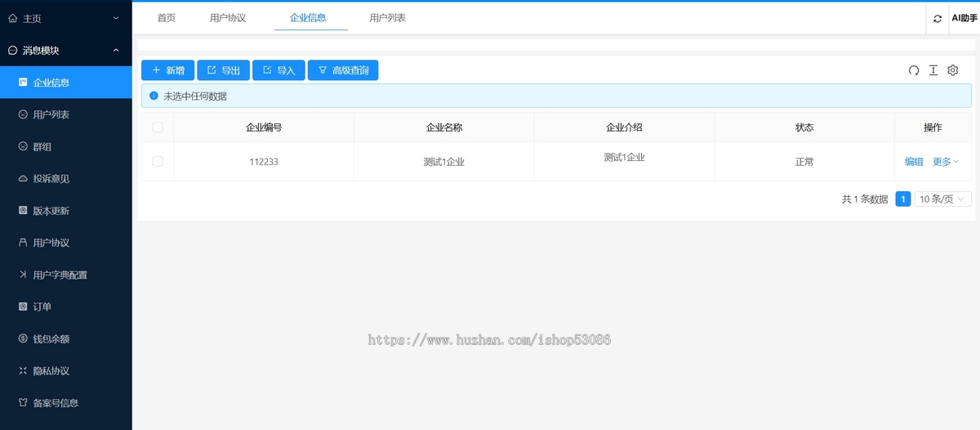The height and width of the screenshot is (430, 980).
Task: Switch to the 用户协议 tab
Action: click(x=228, y=18)
